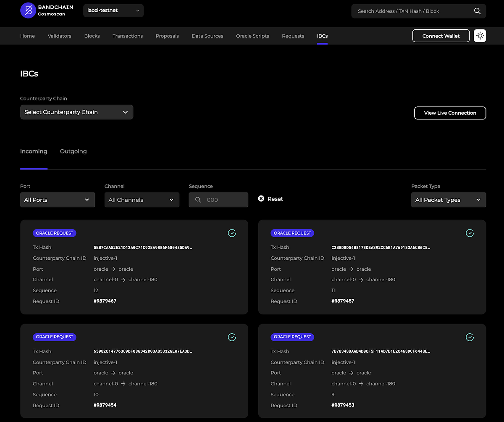Open the Requests page
This screenshot has height=422, width=504.
[x=293, y=36]
